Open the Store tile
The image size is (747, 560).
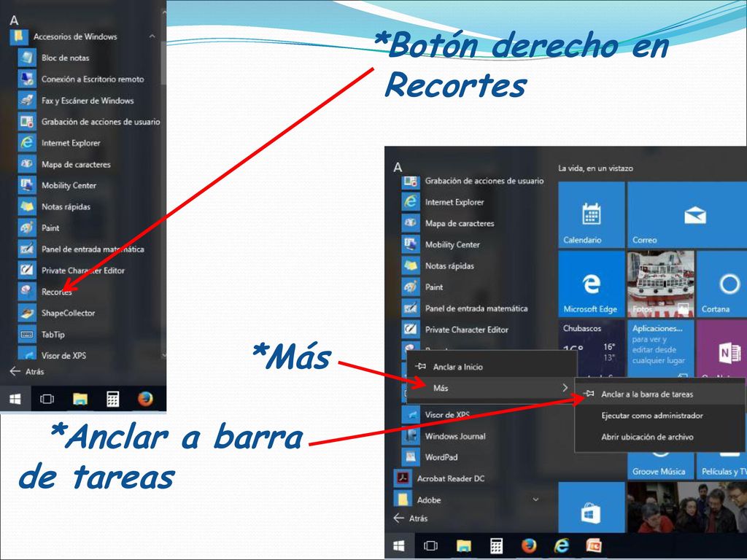(x=591, y=507)
